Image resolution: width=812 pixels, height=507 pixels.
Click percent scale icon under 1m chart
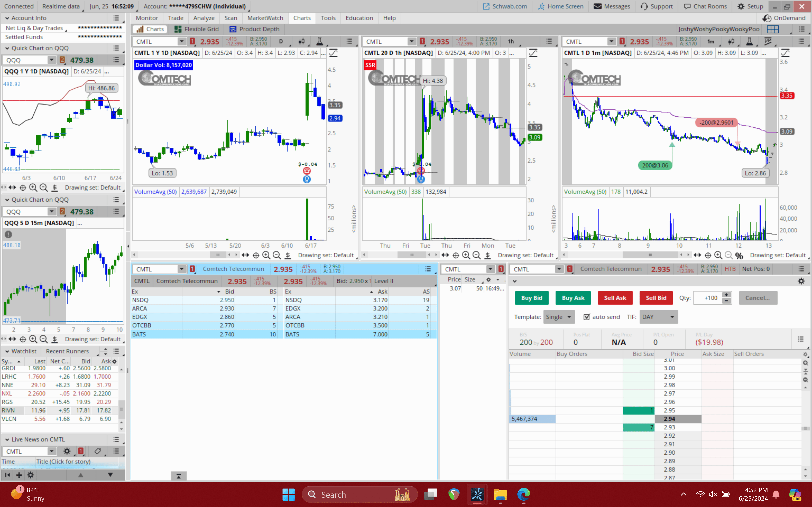click(739, 255)
